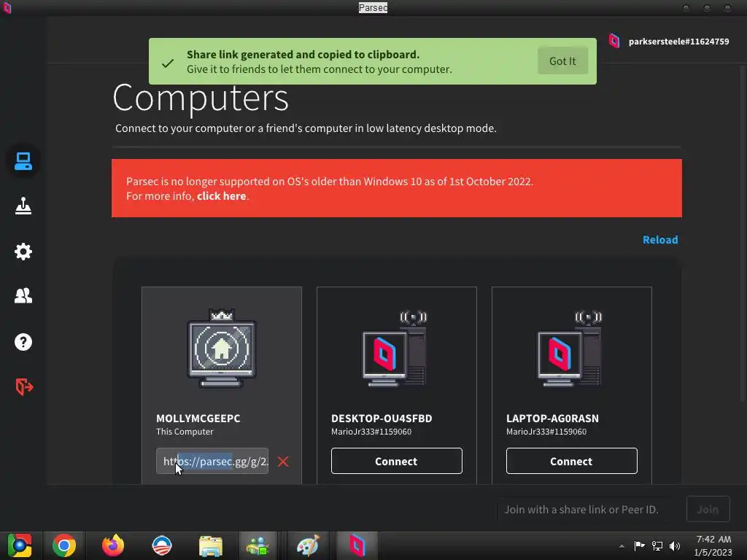Open Settings gear in the Parsec sidebar

click(x=23, y=251)
